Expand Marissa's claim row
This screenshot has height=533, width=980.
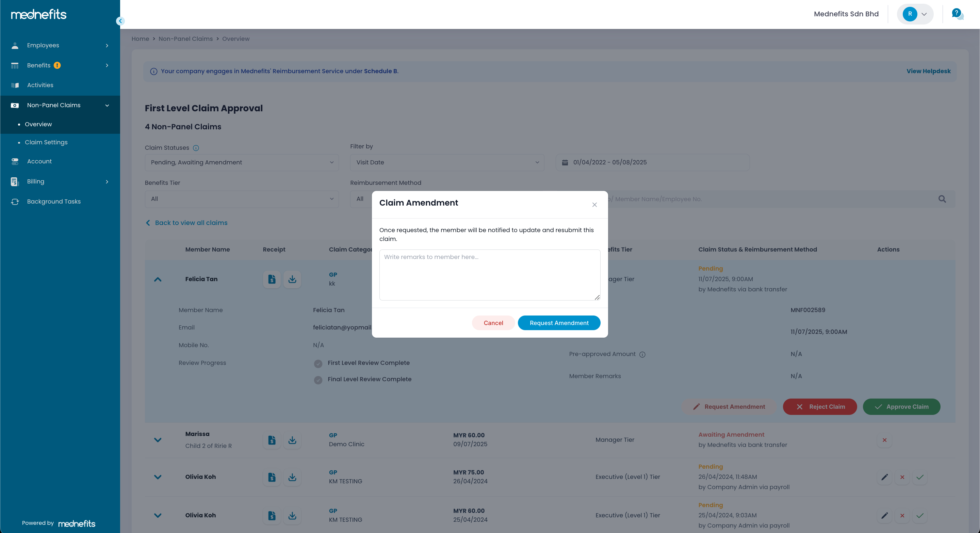pyautogui.click(x=158, y=440)
